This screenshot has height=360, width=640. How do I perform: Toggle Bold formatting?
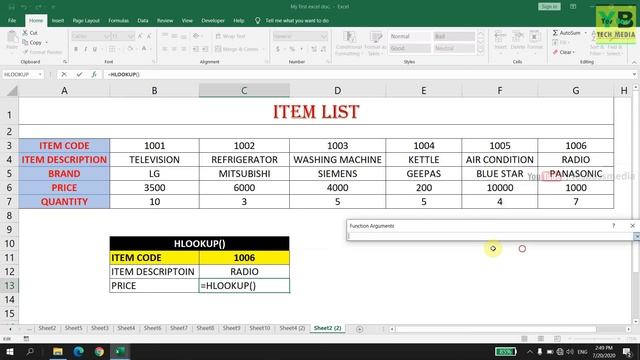coord(76,49)
